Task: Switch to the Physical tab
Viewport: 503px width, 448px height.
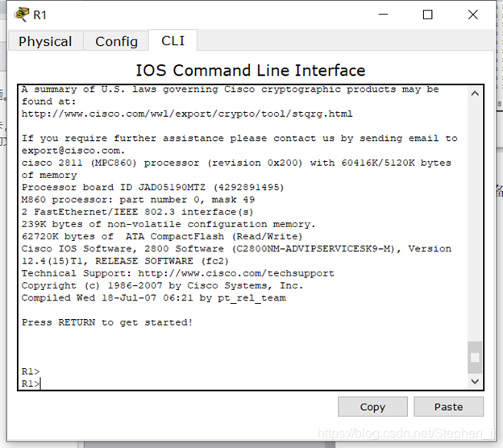Action: click(45, 41)
